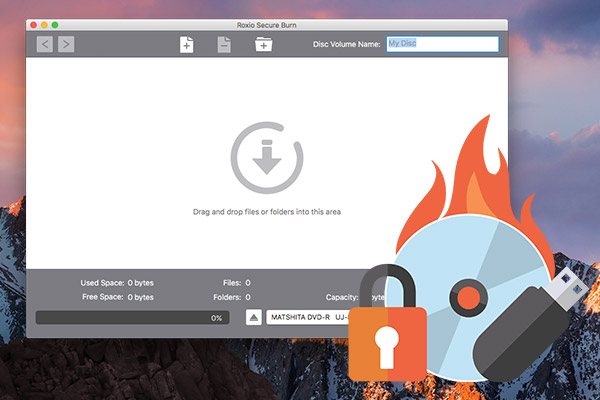The width and height of the screenshot is (600, 400).
Task: Click the 'Free Space: 0 bytes' text
Action: [x=118, y=297]
